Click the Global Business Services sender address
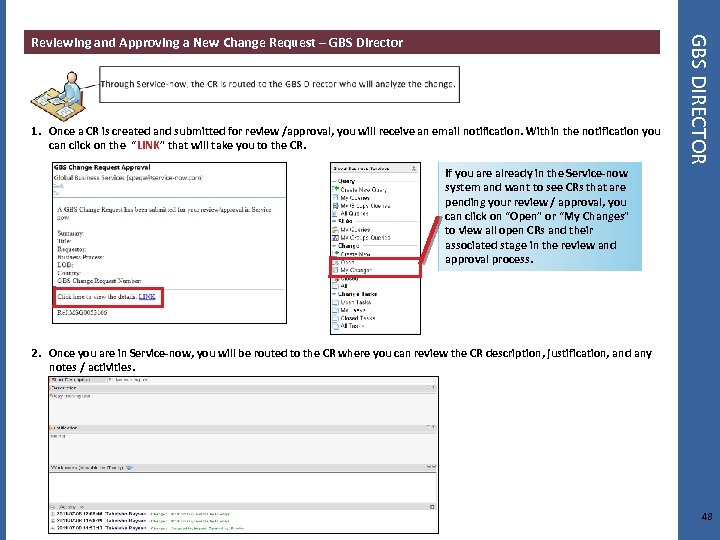 128,178
